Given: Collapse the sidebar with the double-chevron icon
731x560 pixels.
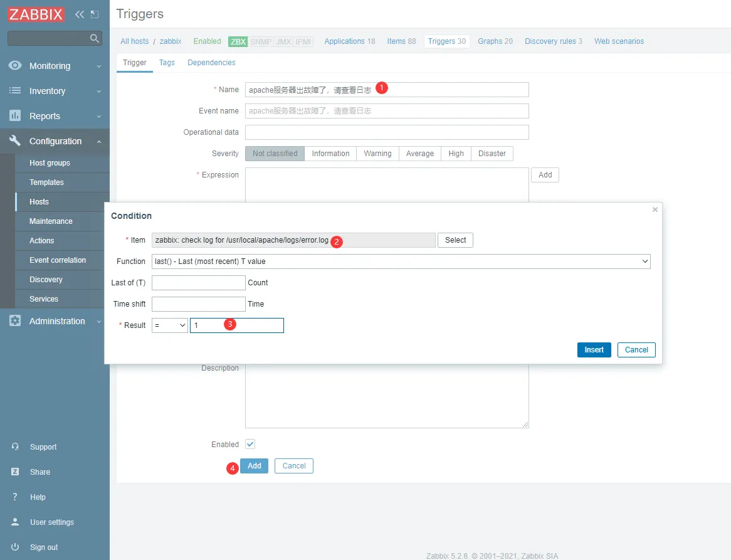Looking at the screenshot, I should click(x=80, y=14).
